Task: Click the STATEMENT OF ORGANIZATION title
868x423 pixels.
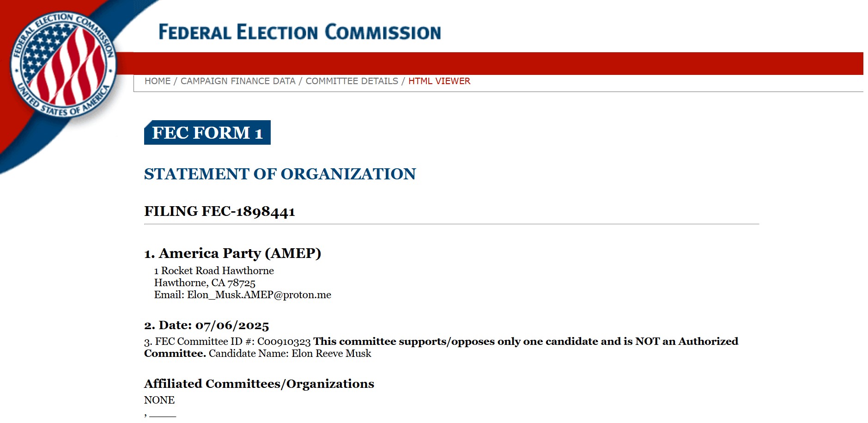Action: (x=280, y=174)
